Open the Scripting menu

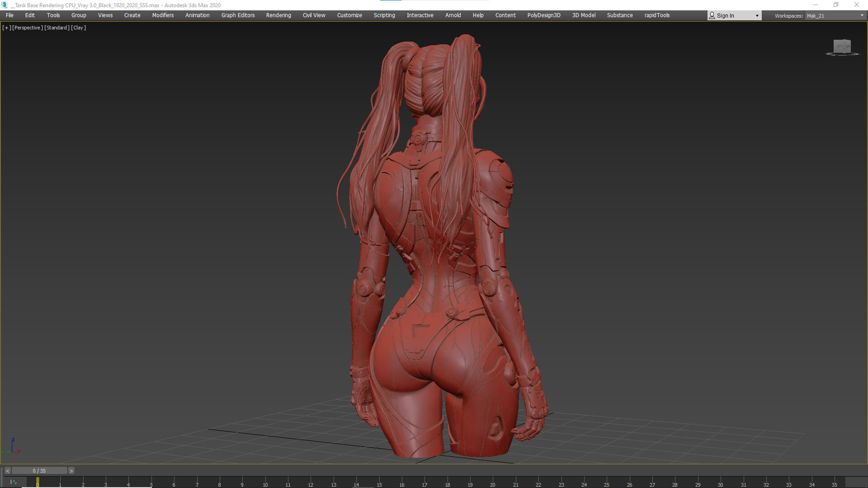coord(384,15)
